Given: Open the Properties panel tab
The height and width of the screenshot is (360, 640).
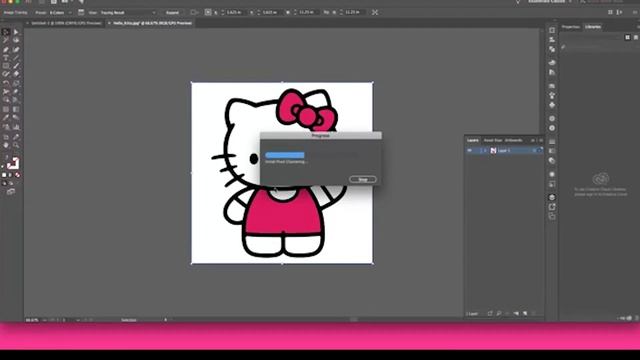Looking at the screenshot, I should click(571, 27).
